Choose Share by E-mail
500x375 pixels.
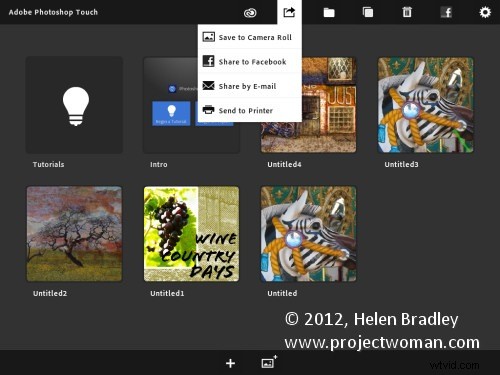(250, 86)
